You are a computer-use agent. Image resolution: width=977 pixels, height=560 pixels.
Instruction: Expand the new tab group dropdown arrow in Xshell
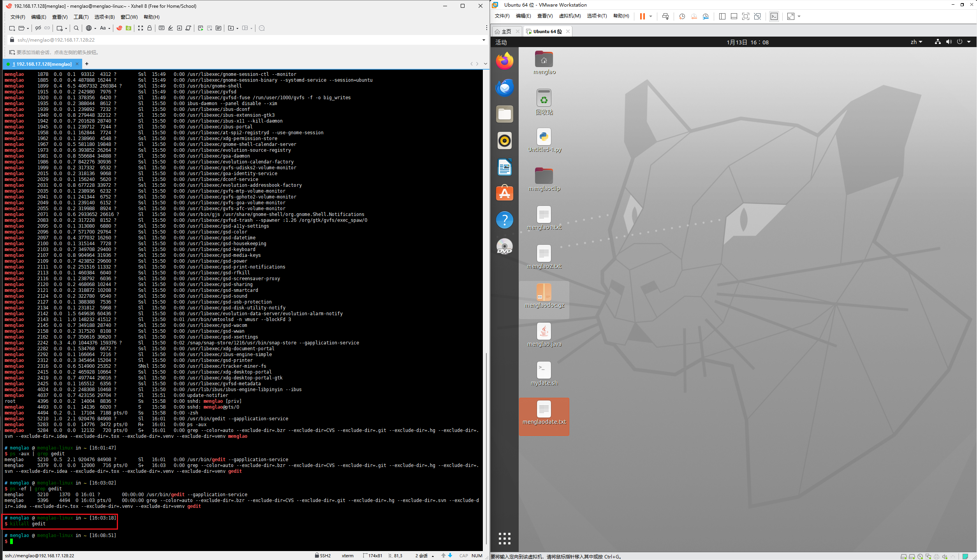coord(237,28)
